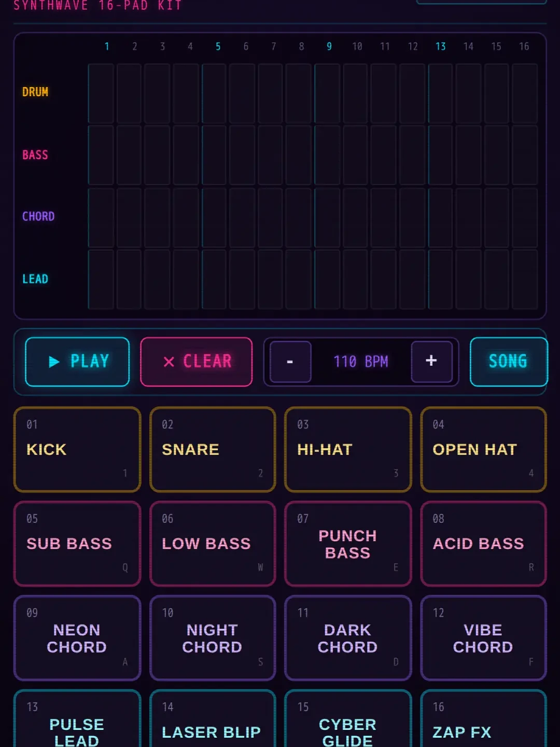Activate CHORD row step 1

pyautogui.click(x=101, y=218)
